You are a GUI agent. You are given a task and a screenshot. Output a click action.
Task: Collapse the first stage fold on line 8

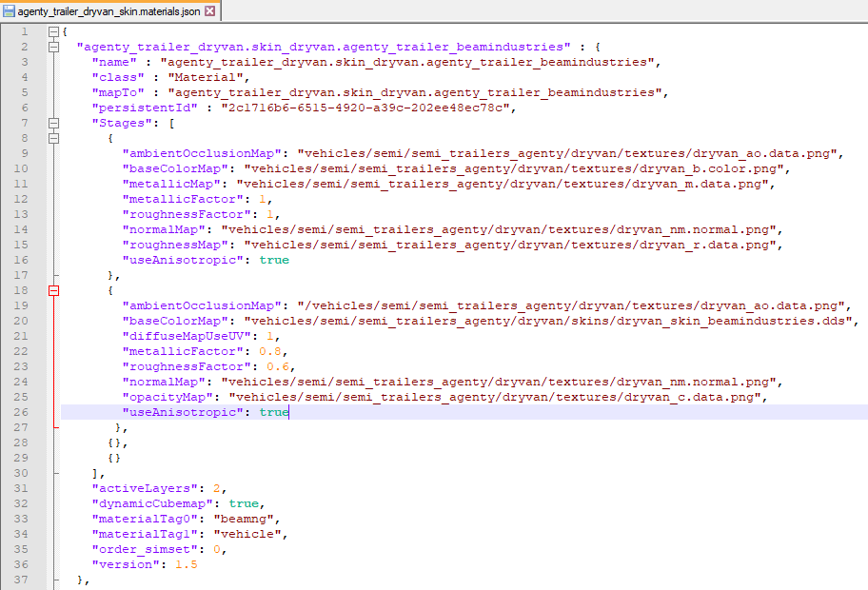pos(53,138)
